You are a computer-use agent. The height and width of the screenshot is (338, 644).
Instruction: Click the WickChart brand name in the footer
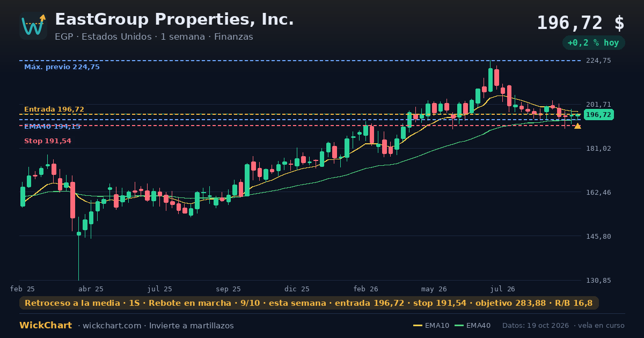46,326
